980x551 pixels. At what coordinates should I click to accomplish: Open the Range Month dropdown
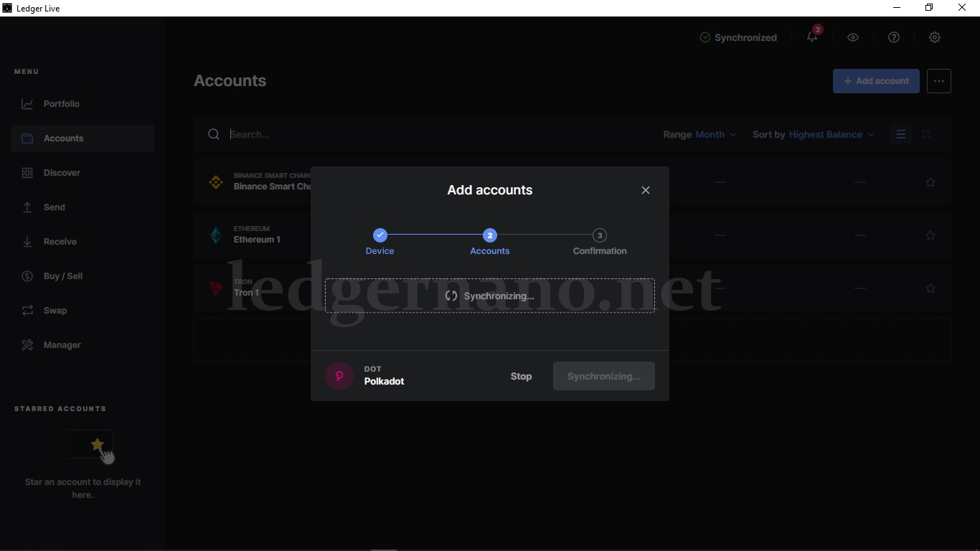click(x=699, y=134)
